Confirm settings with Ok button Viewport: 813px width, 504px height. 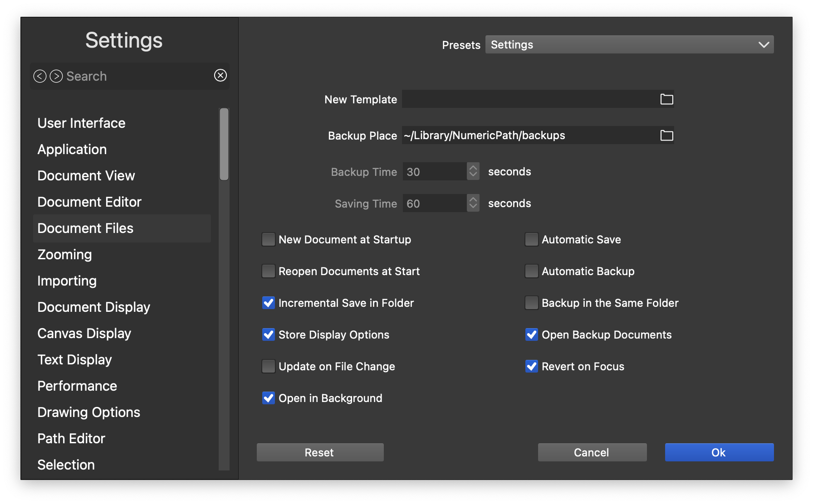(719, 452)
